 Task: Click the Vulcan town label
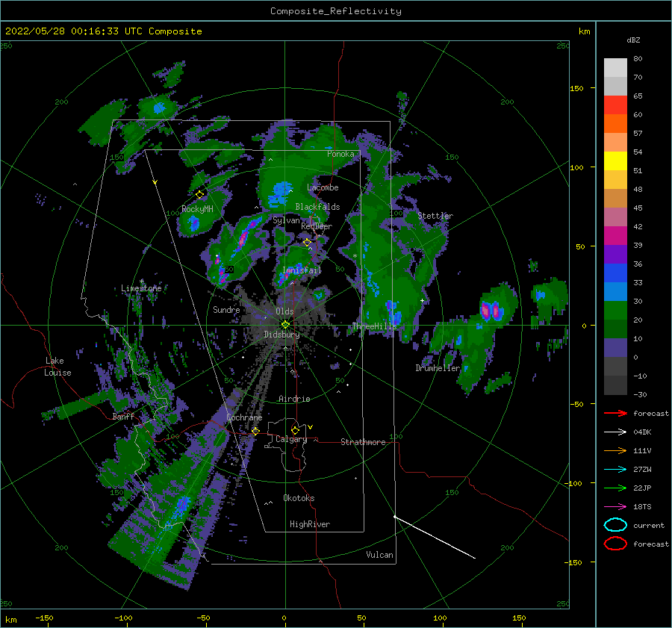pyautogui.click(x=379, y=555)
